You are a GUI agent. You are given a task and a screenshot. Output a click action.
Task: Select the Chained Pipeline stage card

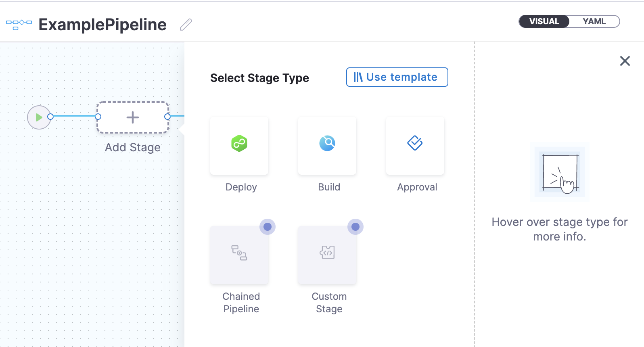tap(239, 255)
